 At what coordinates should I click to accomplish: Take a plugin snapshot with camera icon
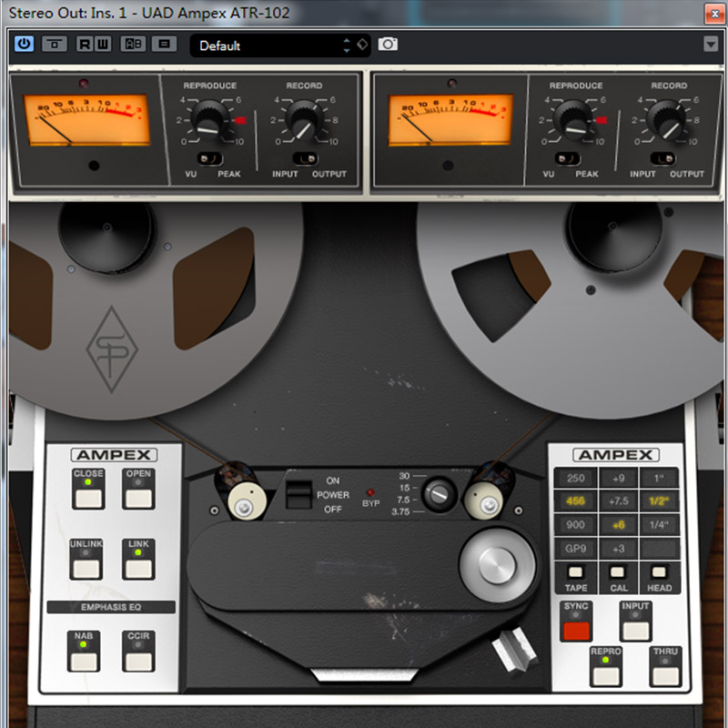click(388, 44)
